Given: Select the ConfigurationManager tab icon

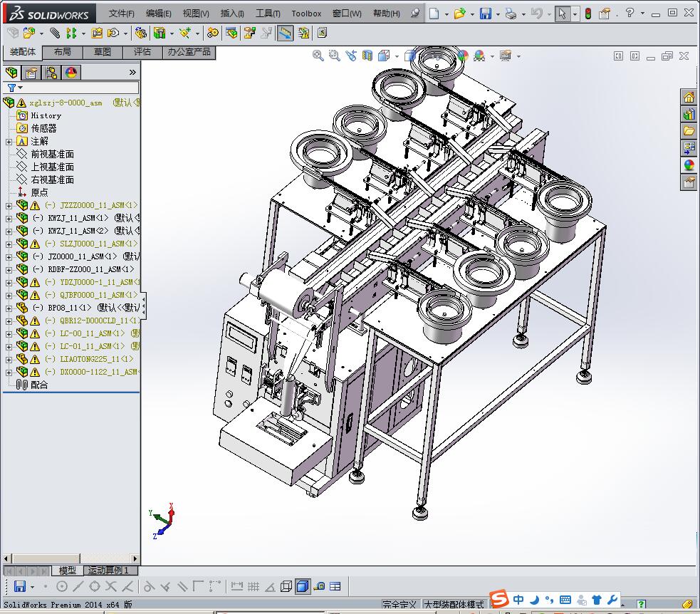Looking at the screenshot, I should tap(51, 73).
